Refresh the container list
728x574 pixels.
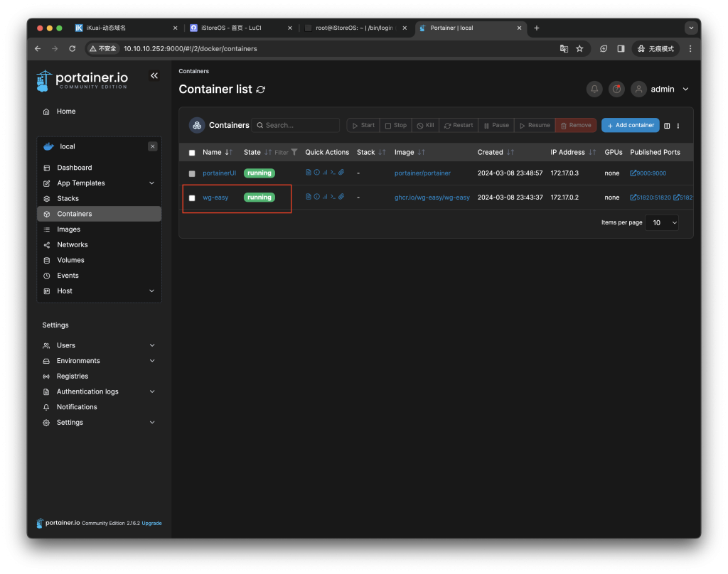261,90
